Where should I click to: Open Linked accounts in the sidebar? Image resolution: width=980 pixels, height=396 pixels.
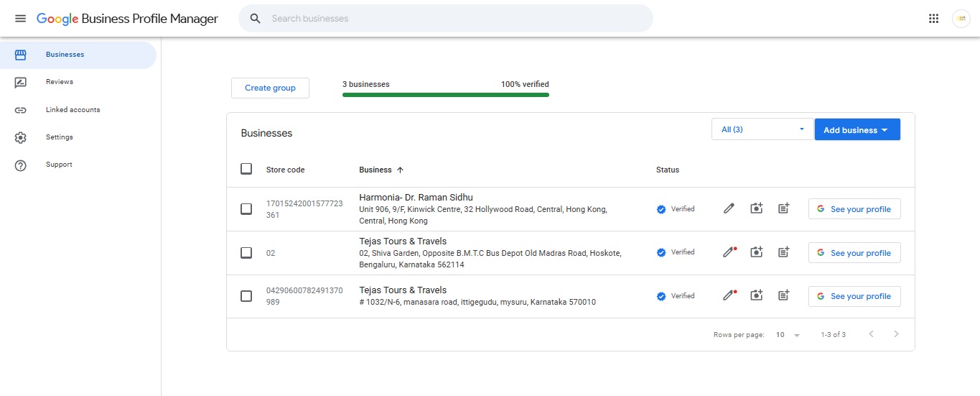[78, 110]
